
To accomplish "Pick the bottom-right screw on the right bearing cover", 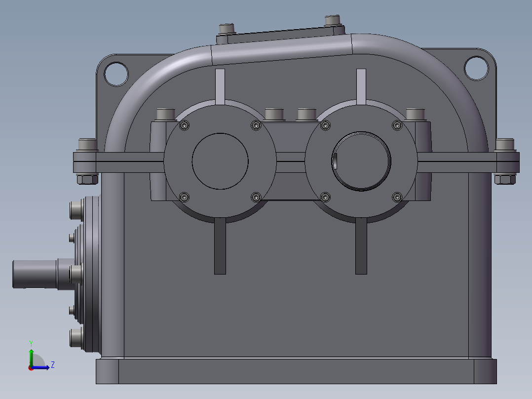I will (397, 198).
